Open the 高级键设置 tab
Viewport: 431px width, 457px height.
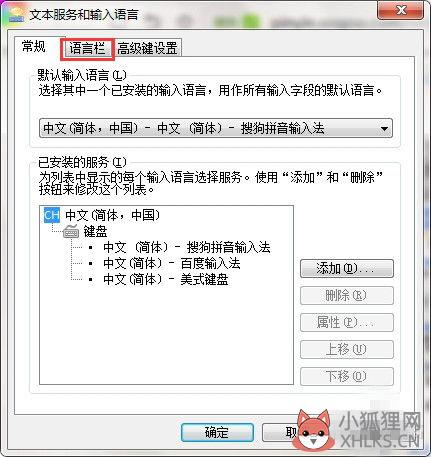coord(147,49)
